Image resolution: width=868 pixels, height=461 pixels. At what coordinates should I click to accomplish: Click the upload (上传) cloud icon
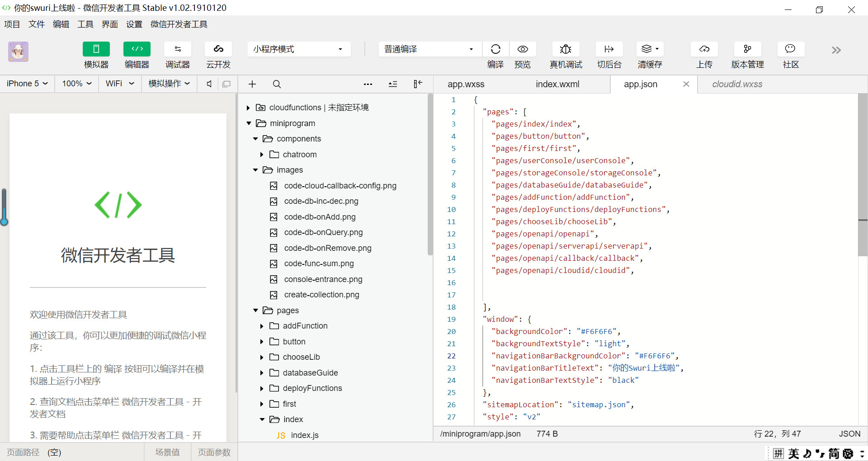point(704,49)
